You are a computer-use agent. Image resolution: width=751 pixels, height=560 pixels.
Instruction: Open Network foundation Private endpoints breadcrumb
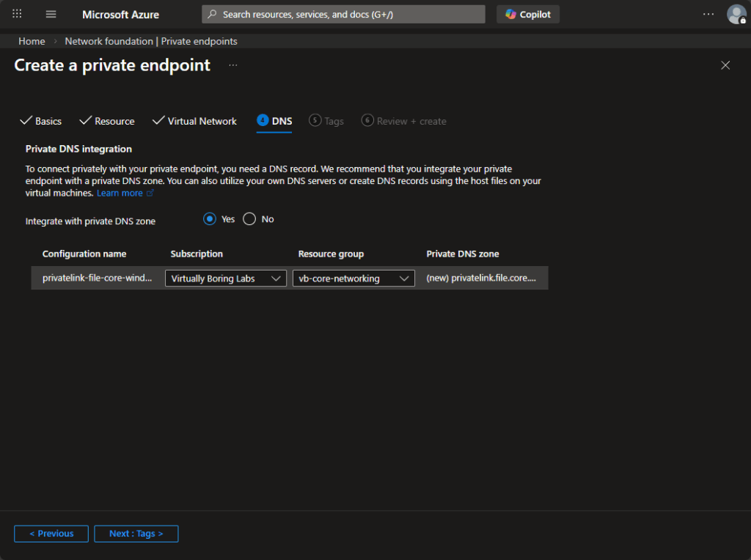tap(151, 41)
